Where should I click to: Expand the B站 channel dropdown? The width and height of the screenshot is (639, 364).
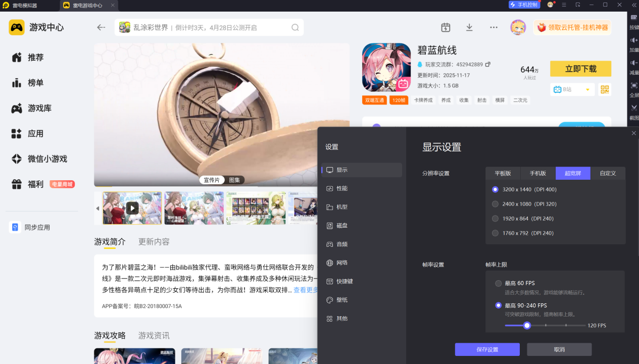(587, 90)
